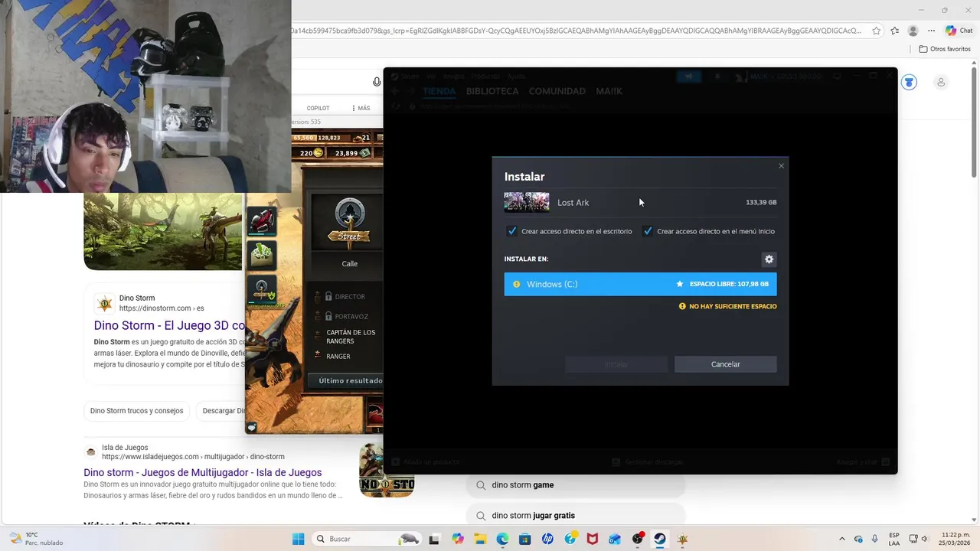Toggle start menu shortcut checkbox
Viewport: 980px width, 551px height.
tap(648, 231)
